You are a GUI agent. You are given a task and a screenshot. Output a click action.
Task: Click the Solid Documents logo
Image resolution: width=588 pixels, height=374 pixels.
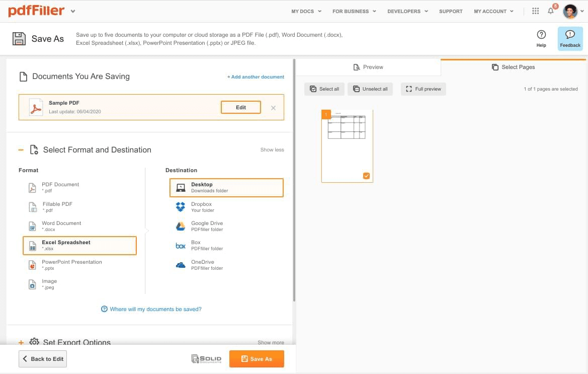pyautogui.click(x=206, y=359)
